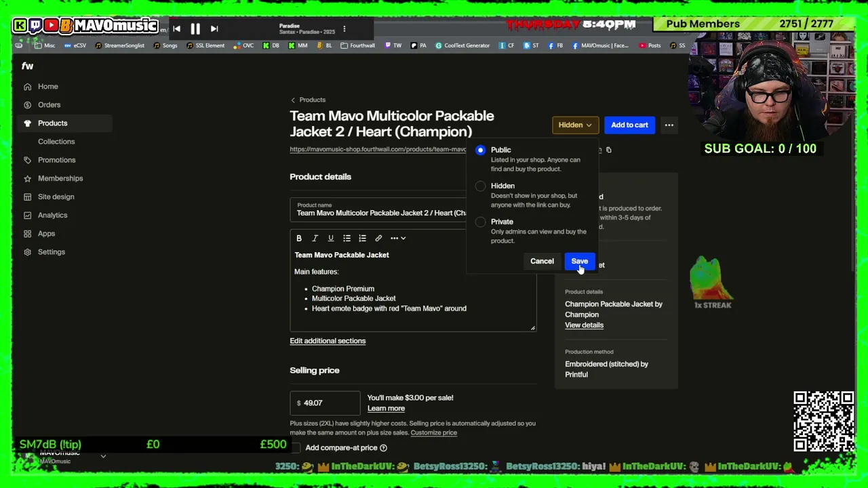Select the Hidden visibility radio option
The image size is (868, 488).
[x=481, y=186]
